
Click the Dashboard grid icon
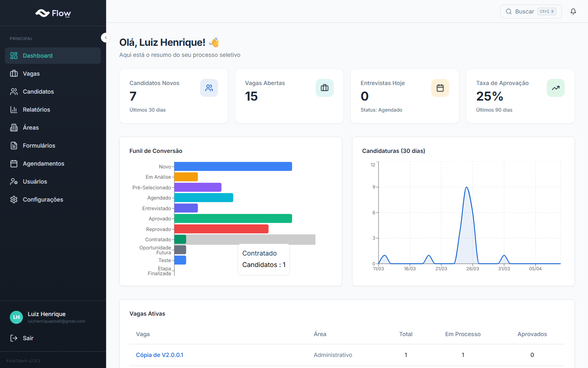[x=13, y=56]
